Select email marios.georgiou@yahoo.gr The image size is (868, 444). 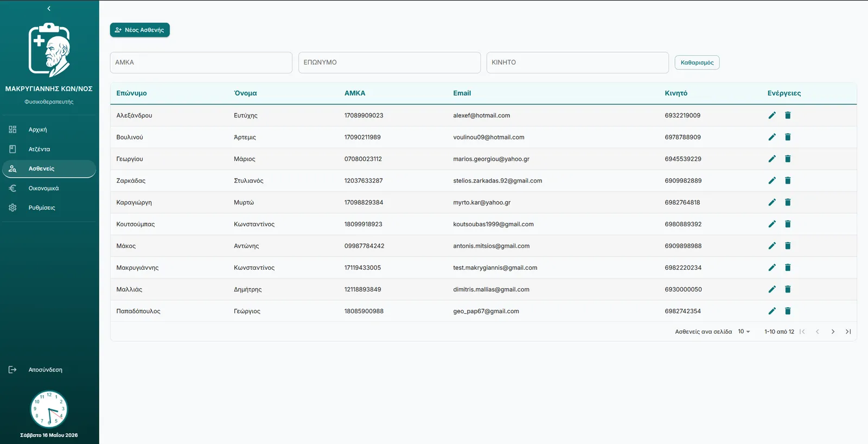tap(491, 159)
